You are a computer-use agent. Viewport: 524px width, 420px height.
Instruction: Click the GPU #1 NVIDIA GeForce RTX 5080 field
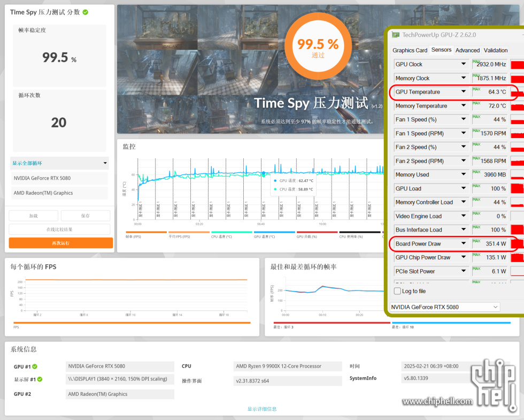point(120,366)
